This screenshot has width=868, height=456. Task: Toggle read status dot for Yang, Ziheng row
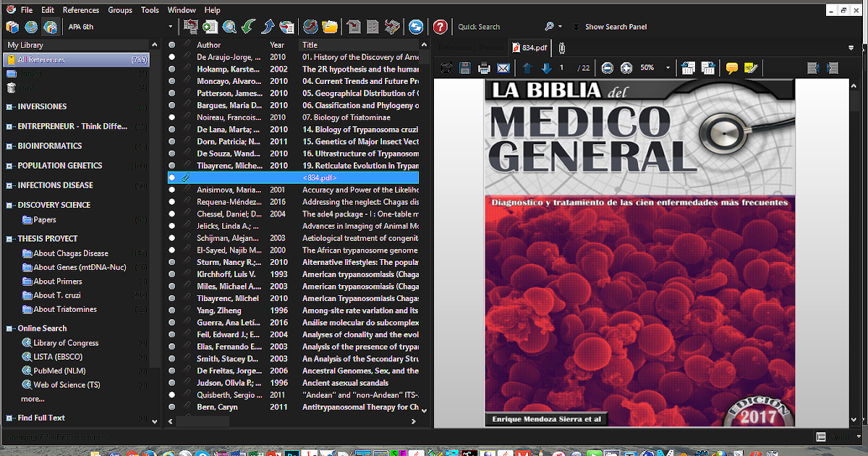pyautogui.click(x=172, y=311)
